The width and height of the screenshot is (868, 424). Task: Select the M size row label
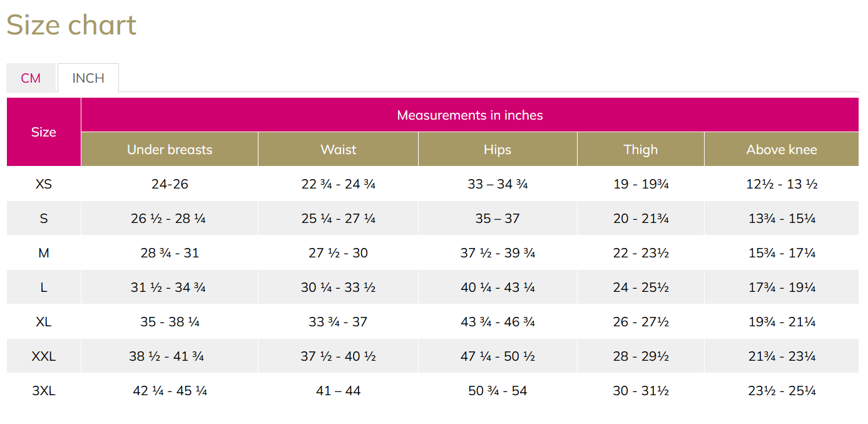click(x=44, y=253)
